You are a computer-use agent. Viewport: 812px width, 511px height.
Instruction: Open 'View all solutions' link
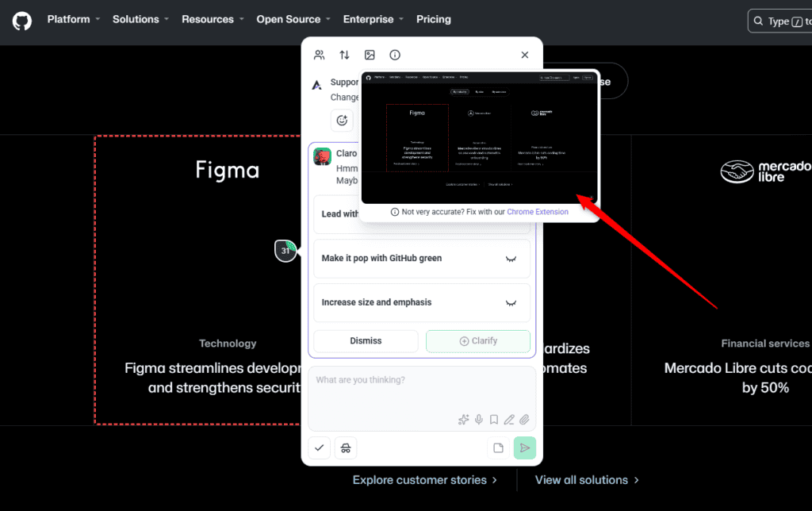point(587,480)
